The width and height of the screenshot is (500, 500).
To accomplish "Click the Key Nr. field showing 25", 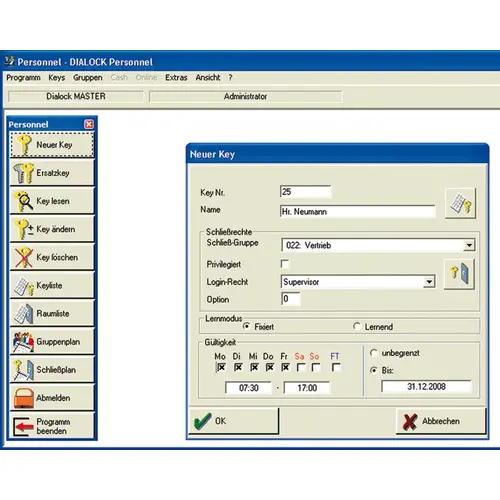I will [306, 192].
